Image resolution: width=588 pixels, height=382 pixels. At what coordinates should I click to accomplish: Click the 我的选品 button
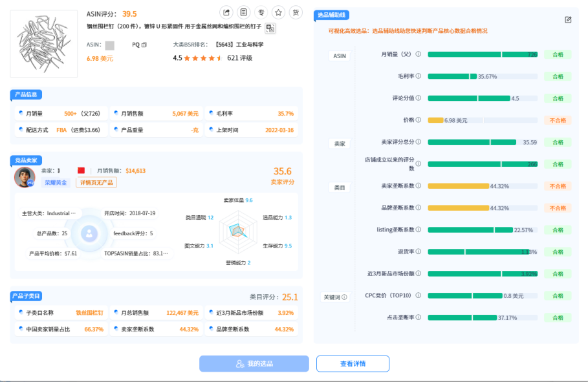tap(254, 363)
